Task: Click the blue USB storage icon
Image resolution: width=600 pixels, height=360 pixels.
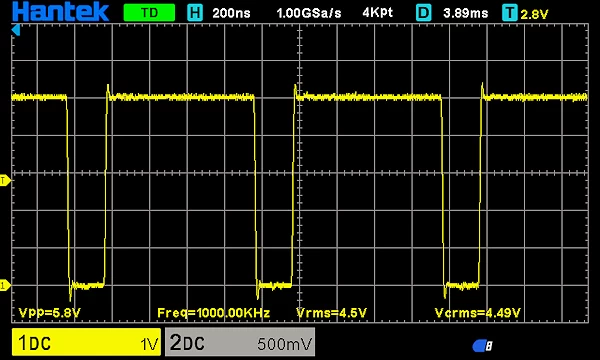Action: pyautogui.click(x=482, y=346)
